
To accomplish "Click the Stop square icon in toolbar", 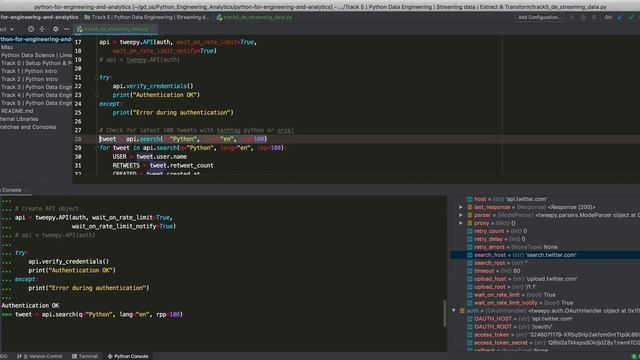I will click(594, 17).
